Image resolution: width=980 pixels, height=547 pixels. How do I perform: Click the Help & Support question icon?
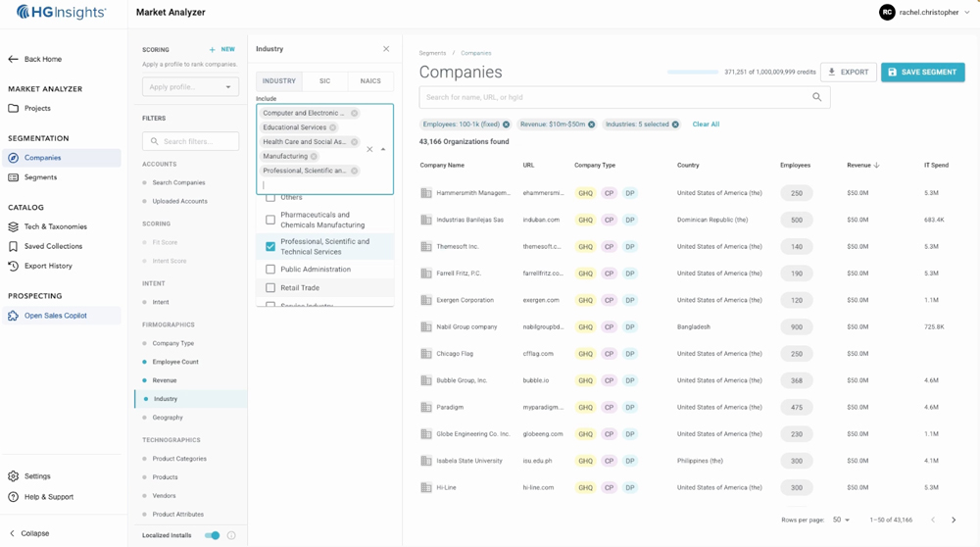click(x=13, y=497)
